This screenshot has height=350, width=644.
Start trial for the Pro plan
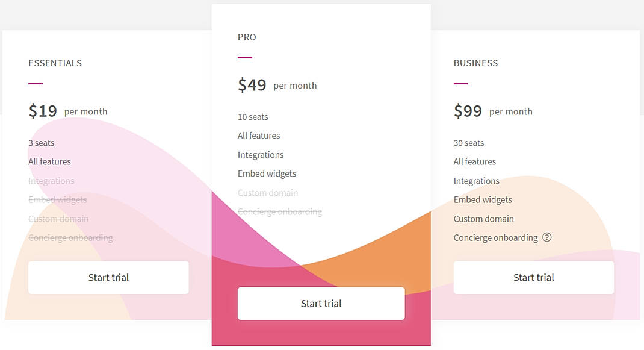click(x=321, y=304)
